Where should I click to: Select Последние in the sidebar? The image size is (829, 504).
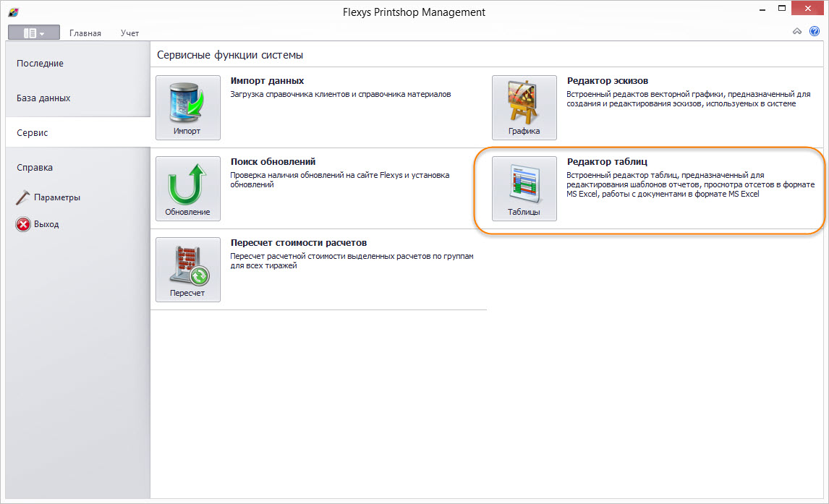pos(77,64)
